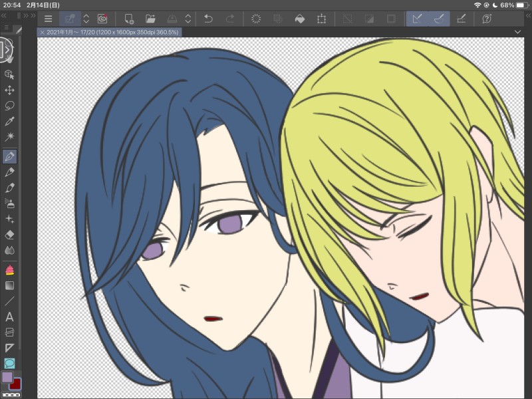Toggle the highlighted quick access pen icon
532x399 pixels.
tap(70, 19)
